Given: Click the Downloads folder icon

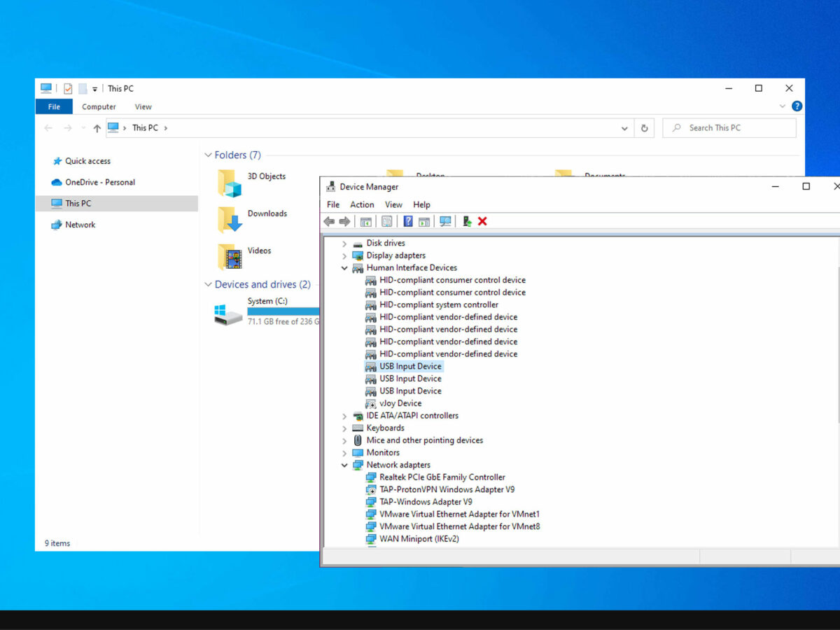Looking at the screenshot, I should click(x=230, y=220).
